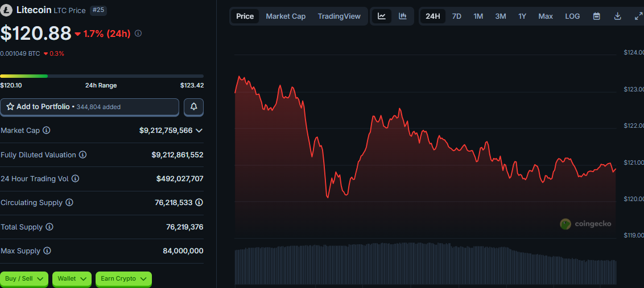Image resolution: width=644 pixels, height=288 pixels.
Task: Set chart range to 7D
Action: pyautogui.click(x=457, y=16)
